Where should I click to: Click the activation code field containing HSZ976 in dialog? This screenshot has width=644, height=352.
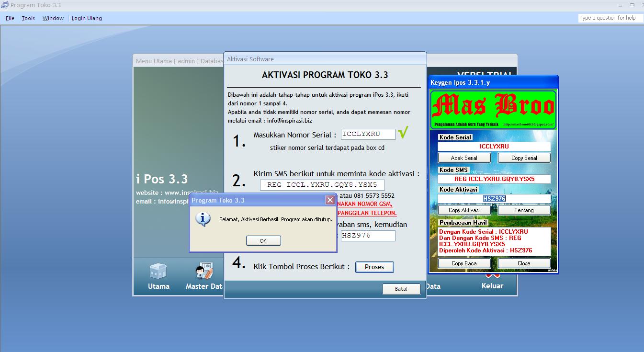click(x=368, y=236)
